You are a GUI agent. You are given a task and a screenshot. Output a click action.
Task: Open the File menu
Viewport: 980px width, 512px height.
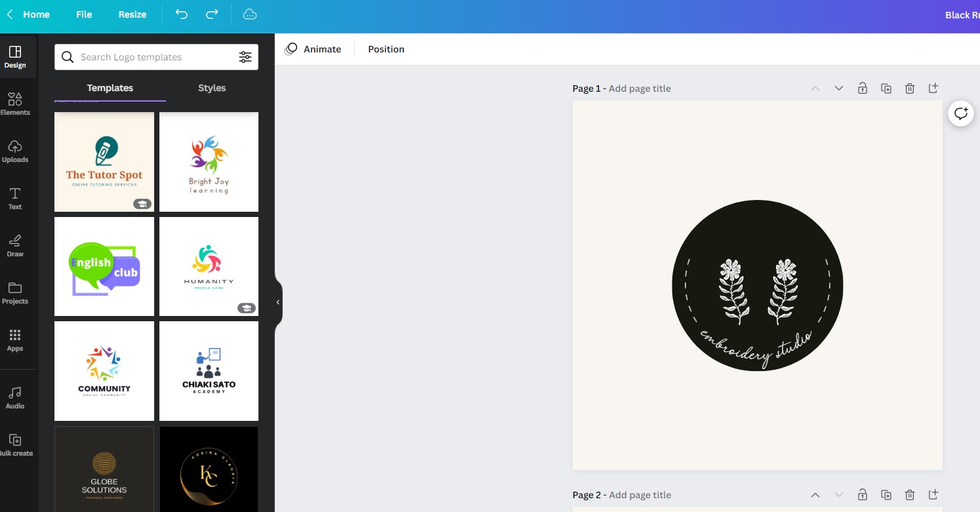click(x=84, y=14)
